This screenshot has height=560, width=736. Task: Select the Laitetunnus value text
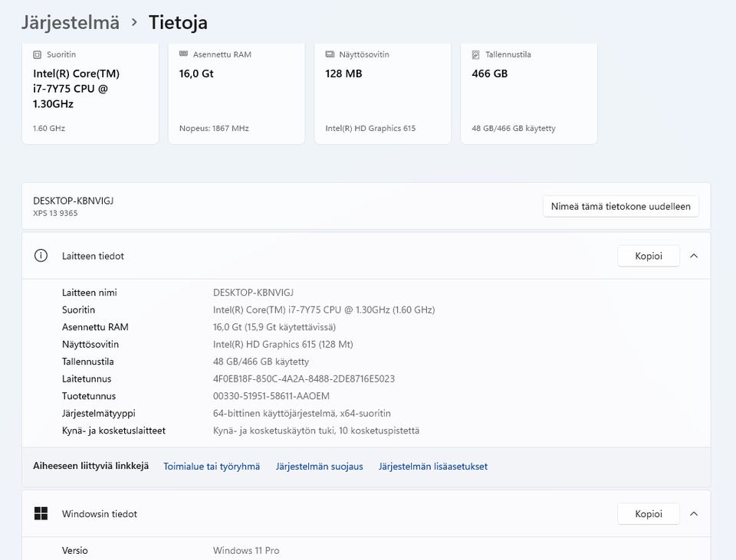pyautogui.click(x=304, y=378)
